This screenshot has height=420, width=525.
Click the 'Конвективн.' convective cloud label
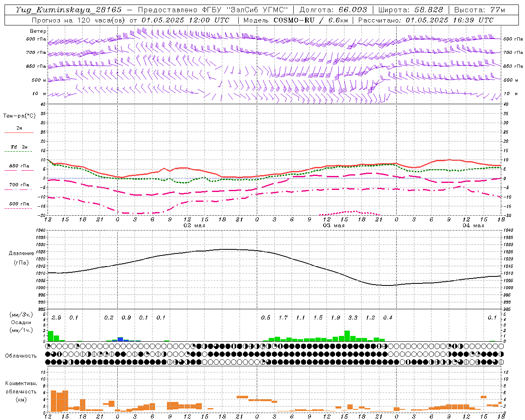point(21,383)
